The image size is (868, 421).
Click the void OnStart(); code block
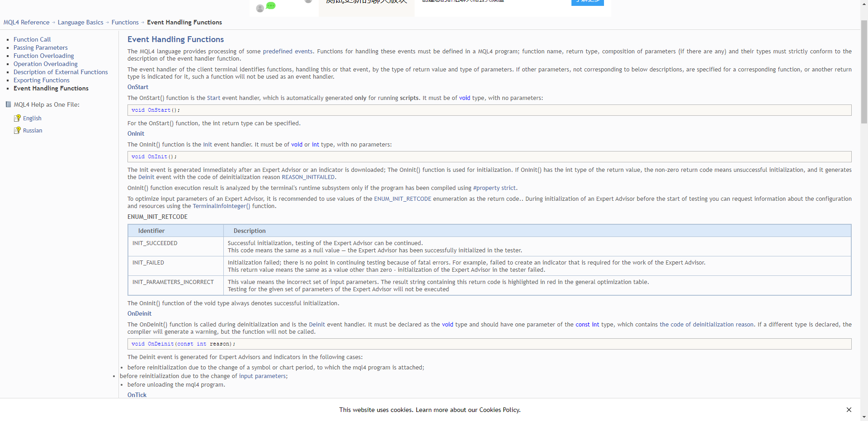point(489,110)
